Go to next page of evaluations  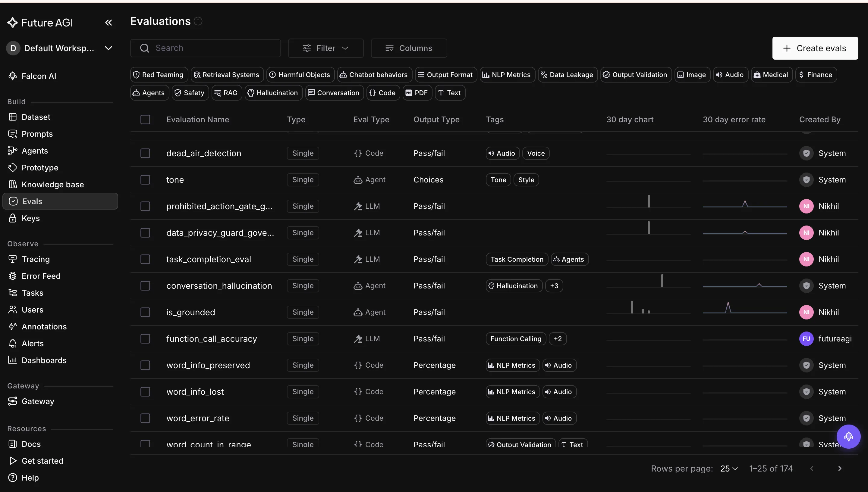[x=840, y=469]
